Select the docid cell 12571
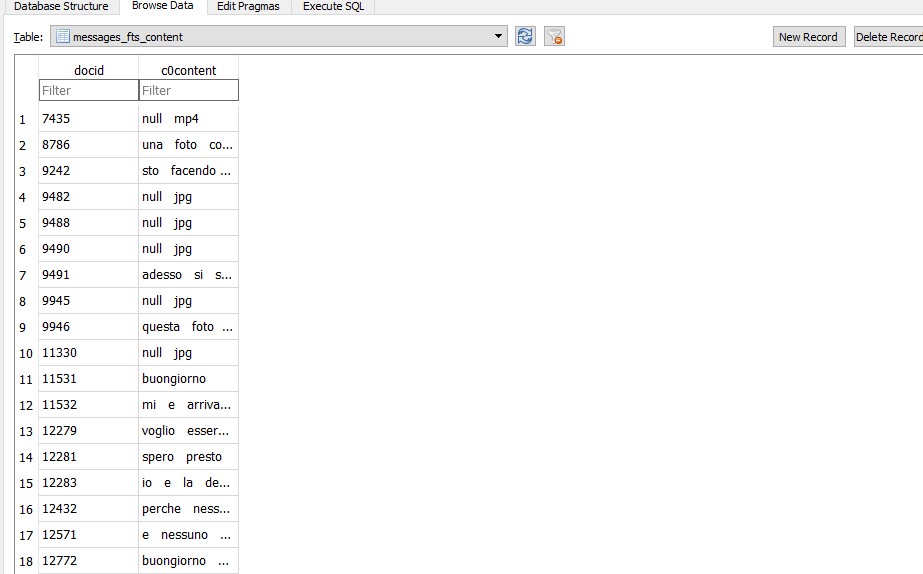 coord(89,535)
